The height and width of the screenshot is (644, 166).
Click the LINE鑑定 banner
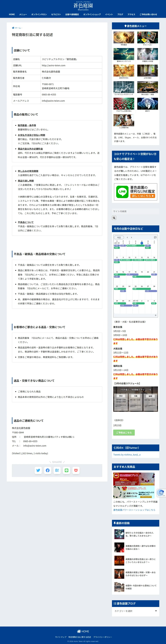click(135, 192)
